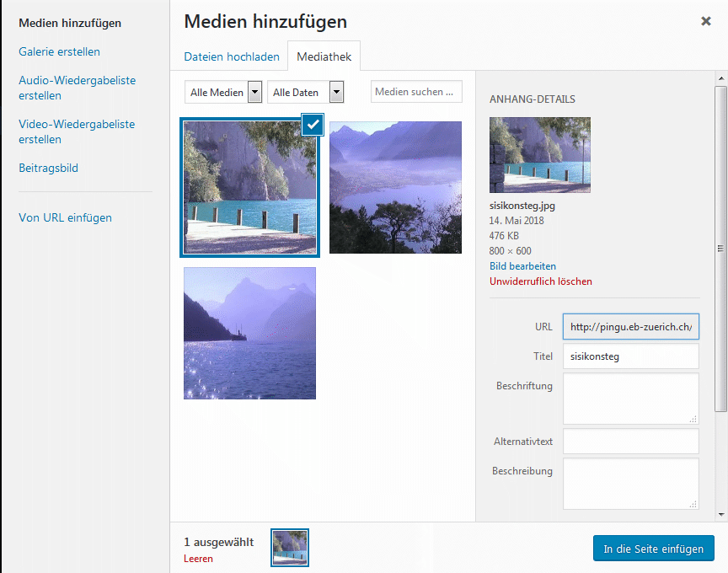Open the Alle Medien dropdown
Image resolution: width=728 pixels, height=573 pixels.
click(223, 92)
